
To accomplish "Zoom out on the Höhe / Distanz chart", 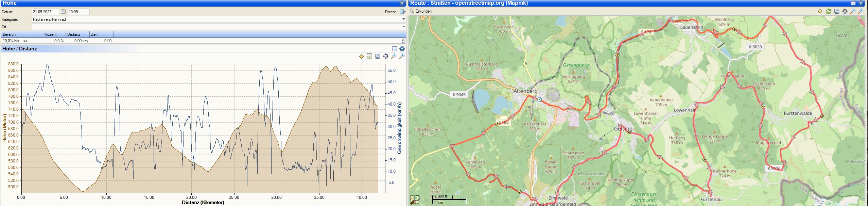I will click(394, 56).
